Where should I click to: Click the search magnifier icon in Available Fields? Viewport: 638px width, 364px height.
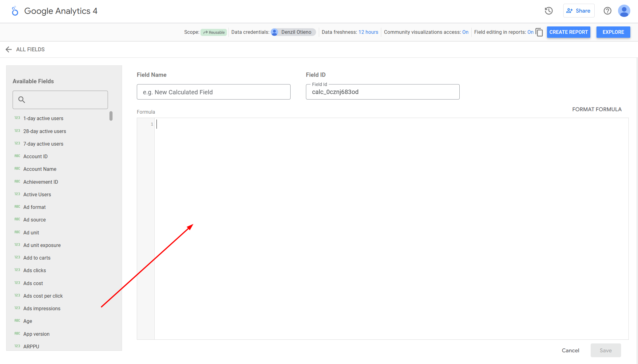pyautogui.click(x=22, y=100)
